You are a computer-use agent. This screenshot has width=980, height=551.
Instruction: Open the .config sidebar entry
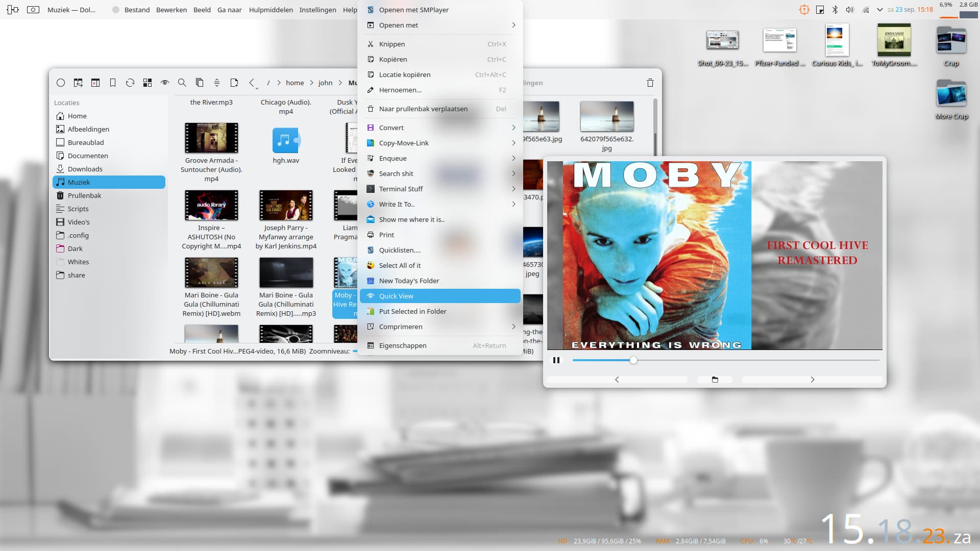point(109,235)
